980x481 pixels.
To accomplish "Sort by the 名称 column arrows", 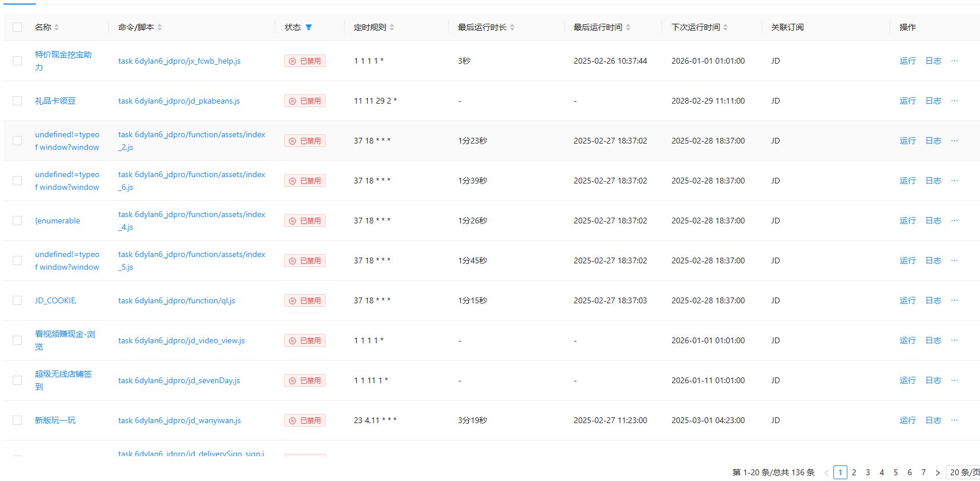I will coord(57,27).
